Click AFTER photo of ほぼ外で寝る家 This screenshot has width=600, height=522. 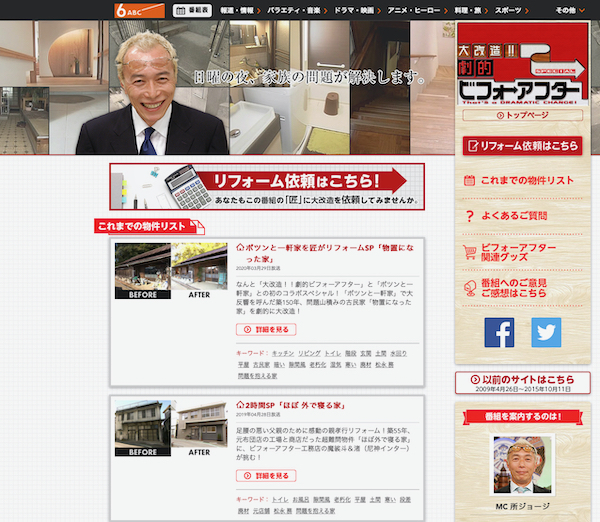(x=199, y=428)
